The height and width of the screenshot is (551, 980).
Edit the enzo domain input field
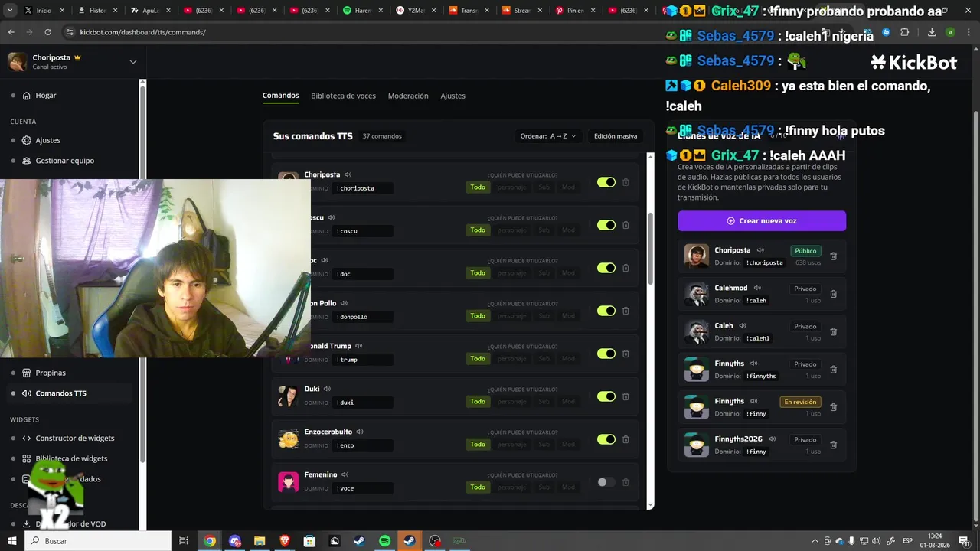pos(364,445)
